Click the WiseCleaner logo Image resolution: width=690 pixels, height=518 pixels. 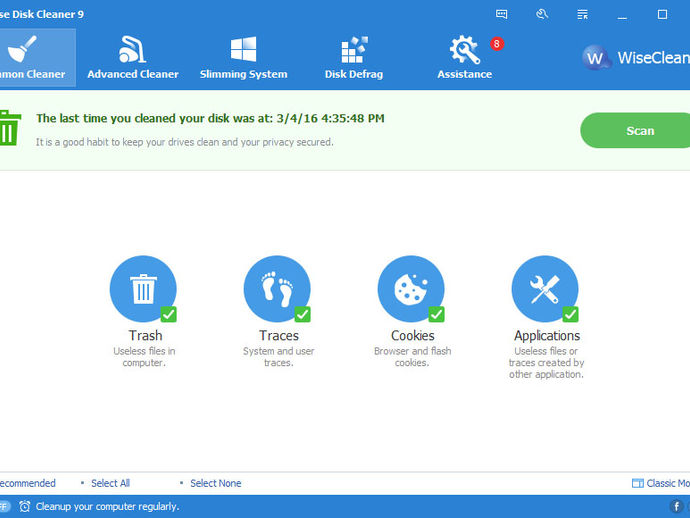[636, 58]
